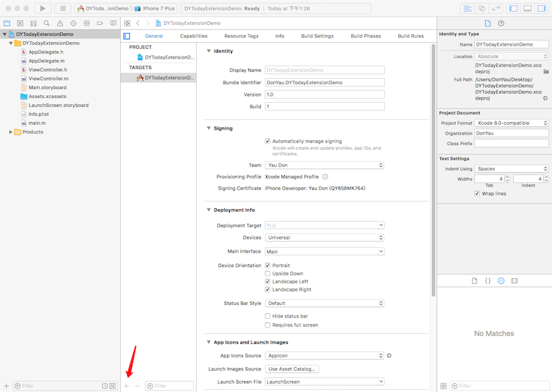Toggle Automatically manage signing checkbox
This screenshot has width=552, height=392.
(x=268, y=141)
